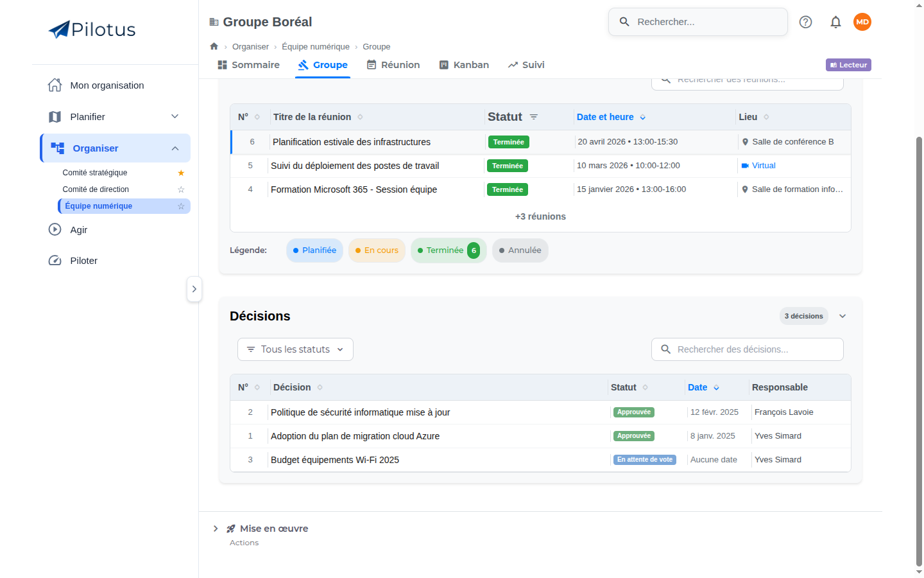Viewport: 924px width, 578px height.
Task: Click the En attente de vote badge
Action: (x=645, y=460)
